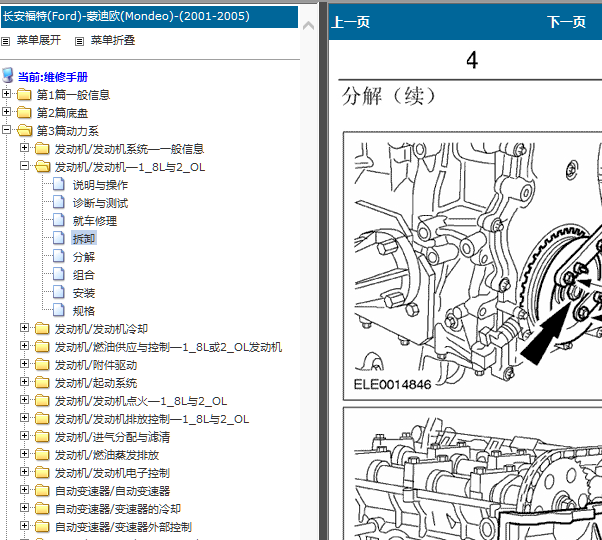Click the 菜单折叠 collapse-all button
602x540 pixels.
point(112,40)
